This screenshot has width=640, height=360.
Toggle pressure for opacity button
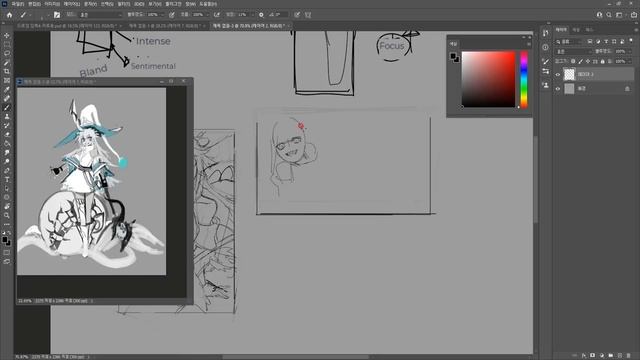(172, 15)
